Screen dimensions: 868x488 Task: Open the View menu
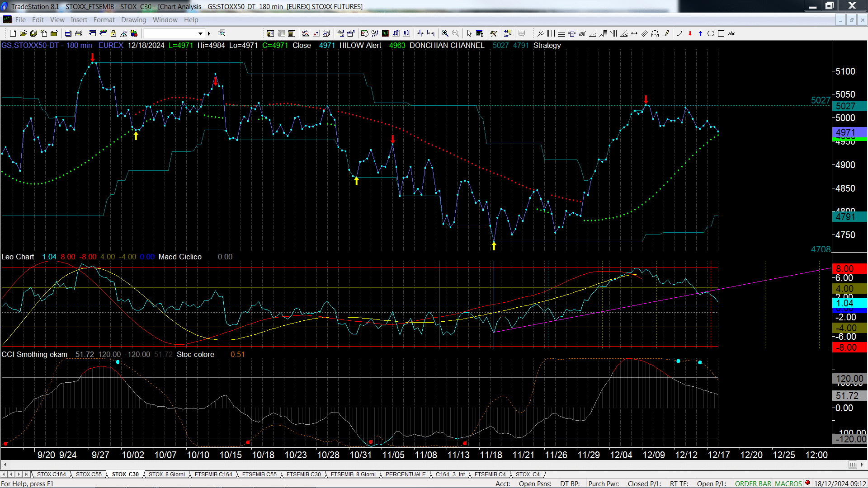pyautogui.click(x=57, y=20)
